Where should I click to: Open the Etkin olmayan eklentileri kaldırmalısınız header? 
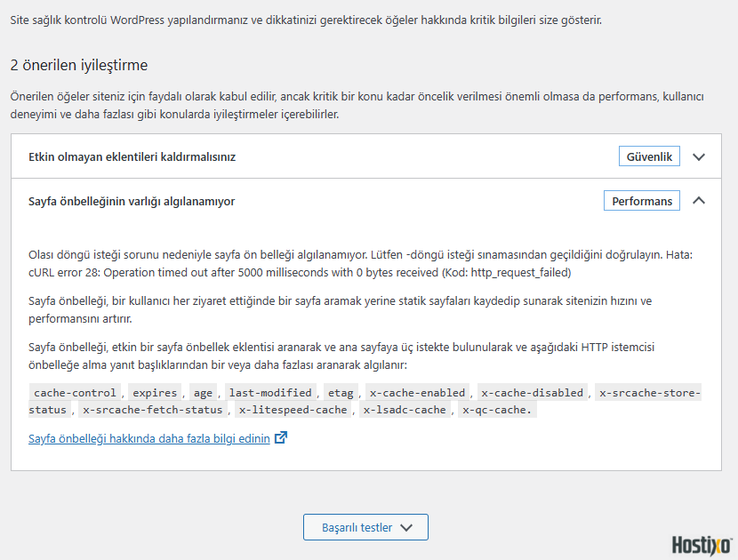pos(132,156)
